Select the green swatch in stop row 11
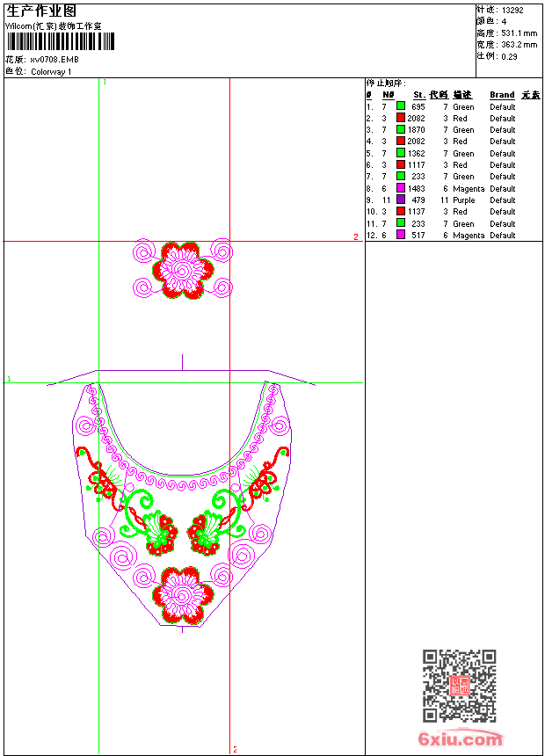545x756 pixels. click(401, 223)
